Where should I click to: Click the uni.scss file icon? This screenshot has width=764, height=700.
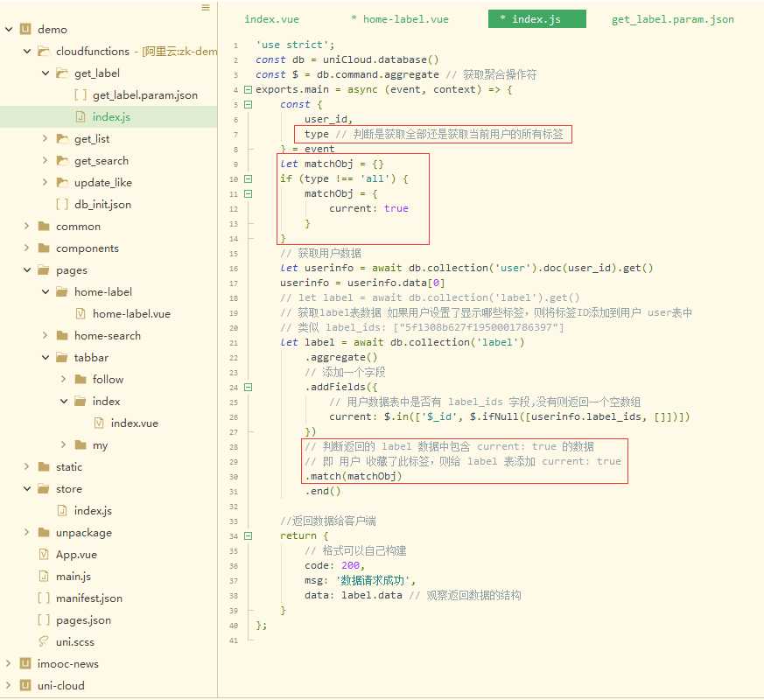coord(44,641)
